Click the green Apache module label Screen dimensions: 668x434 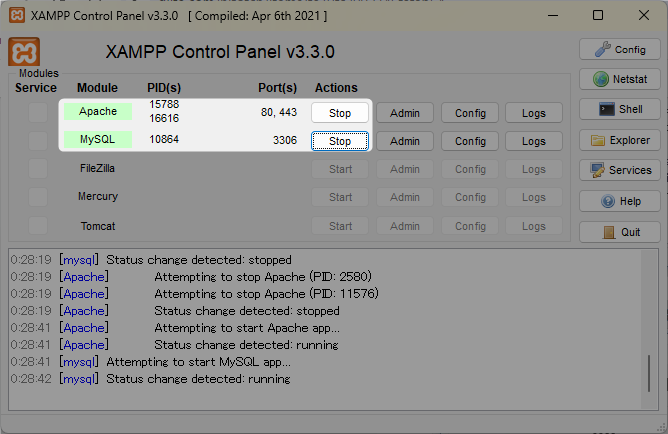(x=98, y=111)
